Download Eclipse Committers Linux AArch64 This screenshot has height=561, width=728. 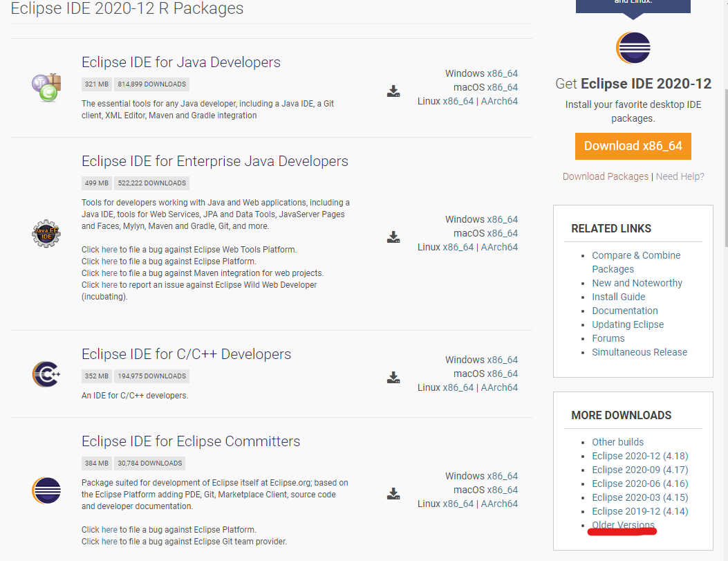click(499, 504)
